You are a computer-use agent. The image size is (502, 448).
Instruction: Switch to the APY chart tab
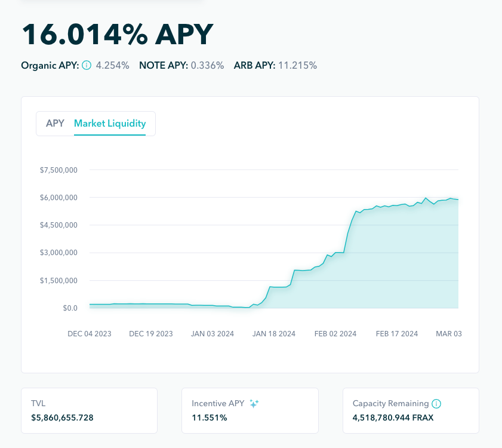point(55,124)
